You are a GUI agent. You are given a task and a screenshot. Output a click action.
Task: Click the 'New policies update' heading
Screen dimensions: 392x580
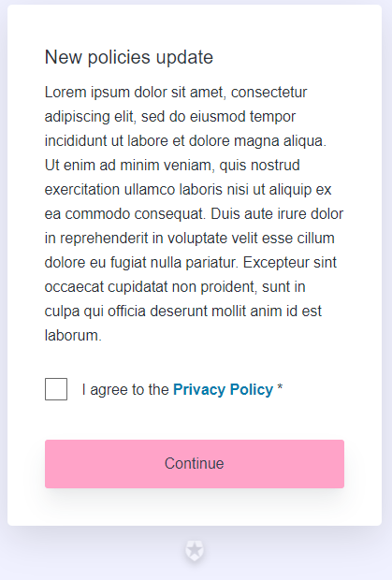(x=129, y=57)
